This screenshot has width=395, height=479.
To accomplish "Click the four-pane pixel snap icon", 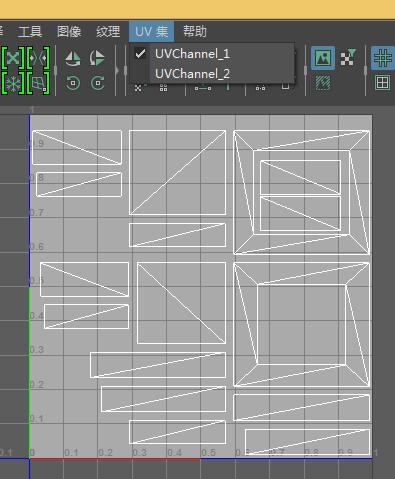I will (382, 83).
